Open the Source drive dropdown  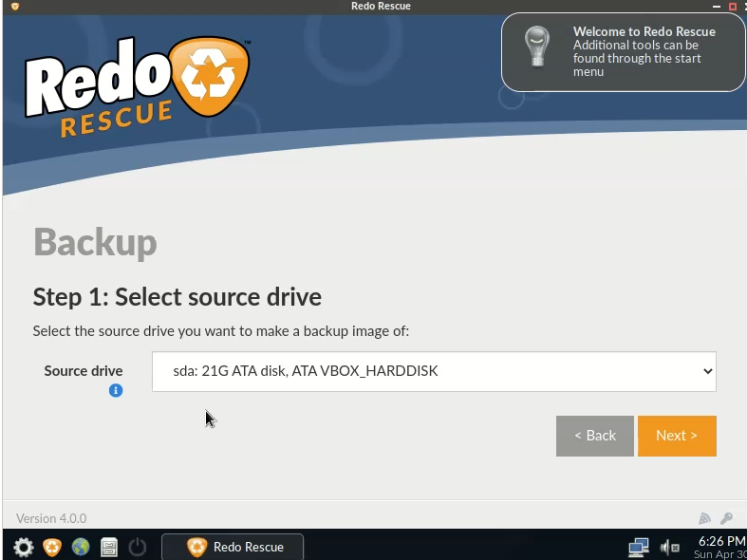(x=434, y=371)
